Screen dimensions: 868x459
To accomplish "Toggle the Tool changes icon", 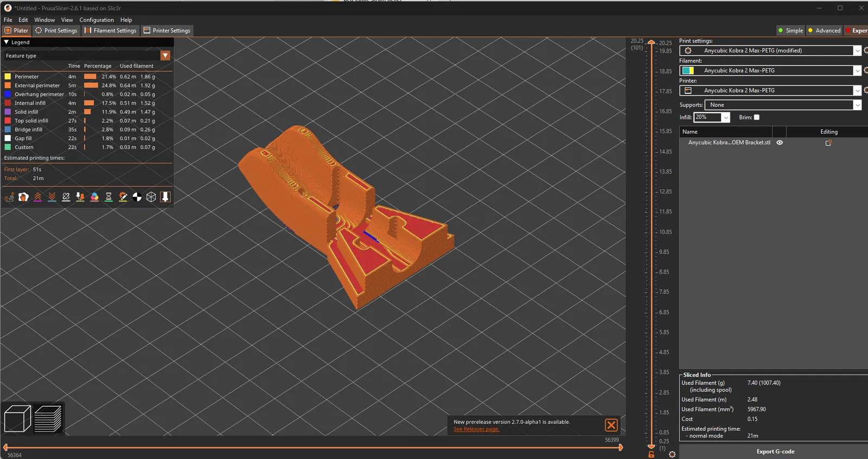I will click(x=80, y=197).
